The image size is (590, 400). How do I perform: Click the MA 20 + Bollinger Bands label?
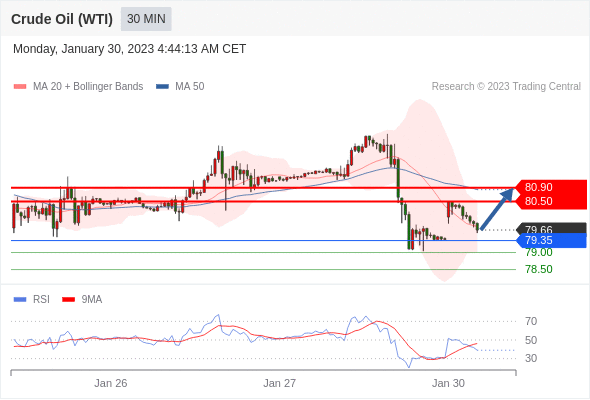[88, 87]
